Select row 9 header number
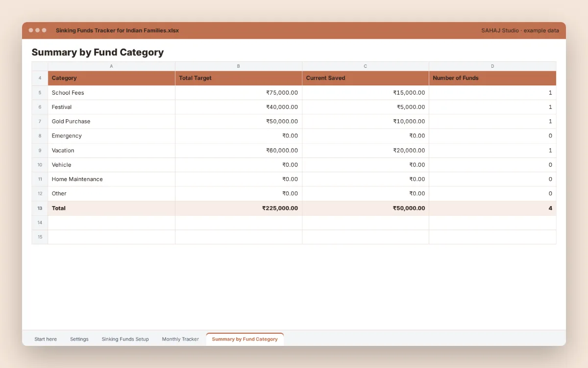Screen dimensions: 588x368 tap(40, 150)
